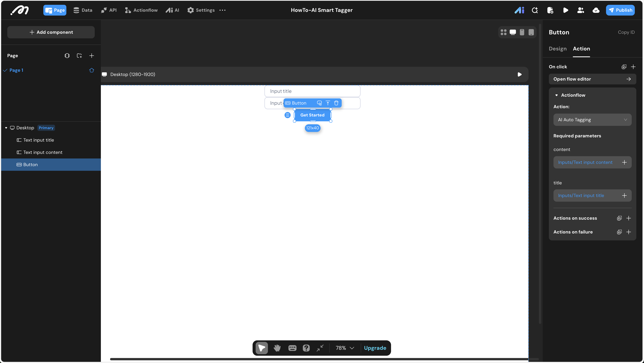Click Open flow editor
The image size is (644, 363).
pyautogui.click(x=592, y=79)
